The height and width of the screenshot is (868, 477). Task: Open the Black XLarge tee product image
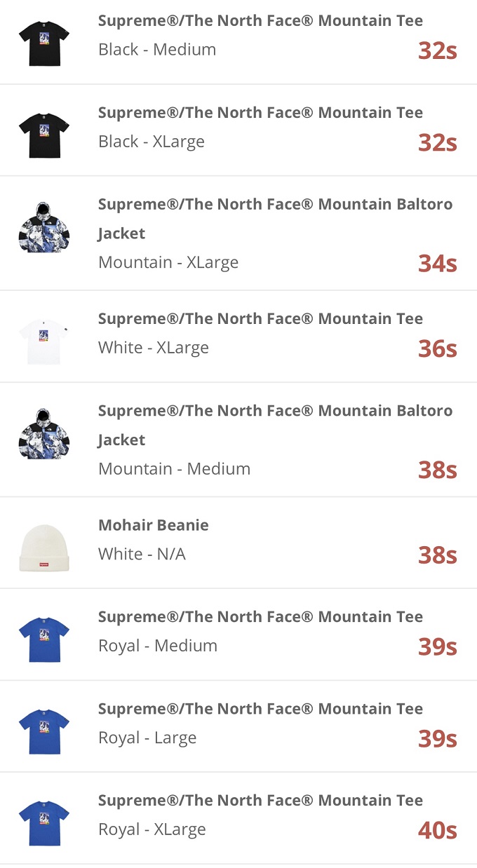tap(43, 135)
